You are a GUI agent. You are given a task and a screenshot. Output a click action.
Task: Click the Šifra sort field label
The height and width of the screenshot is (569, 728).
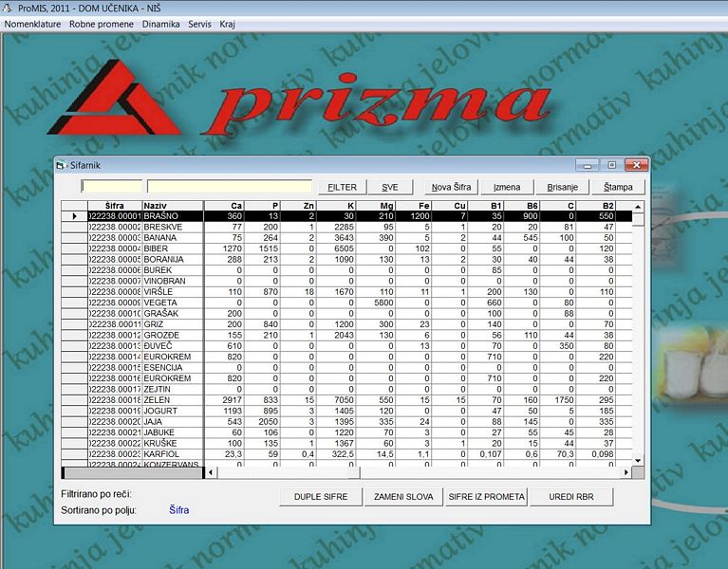point(178,510)
